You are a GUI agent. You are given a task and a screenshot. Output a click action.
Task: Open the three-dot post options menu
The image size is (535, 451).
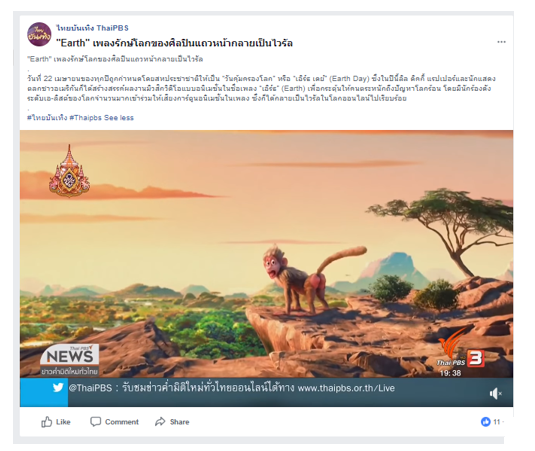pos(501,42)
